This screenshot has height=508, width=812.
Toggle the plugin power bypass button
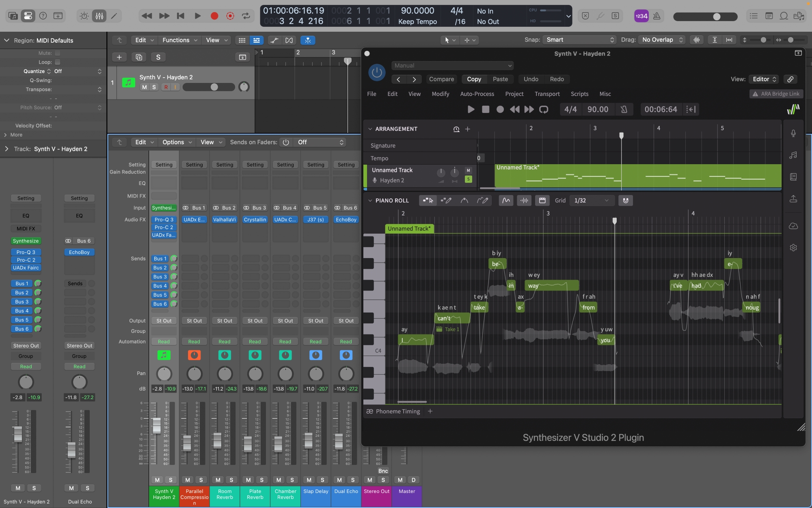376,72
